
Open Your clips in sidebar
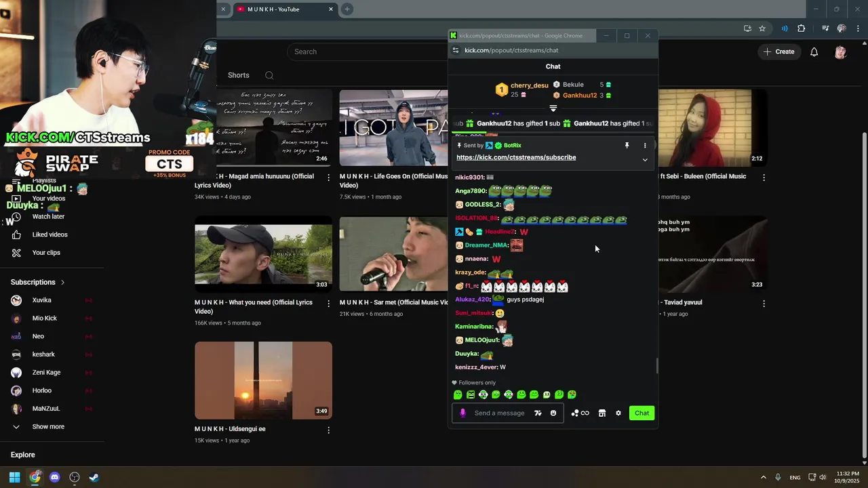point(46,253)
